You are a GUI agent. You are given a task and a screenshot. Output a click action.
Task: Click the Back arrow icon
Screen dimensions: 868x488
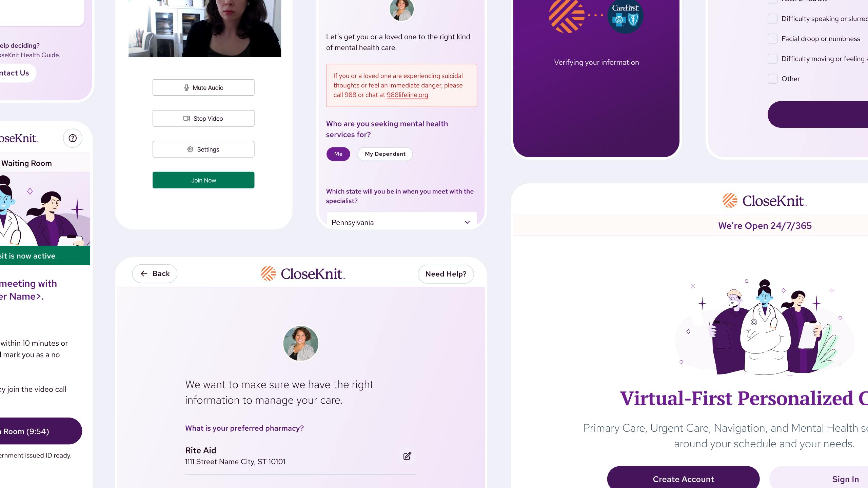click(x=144, y=273)
